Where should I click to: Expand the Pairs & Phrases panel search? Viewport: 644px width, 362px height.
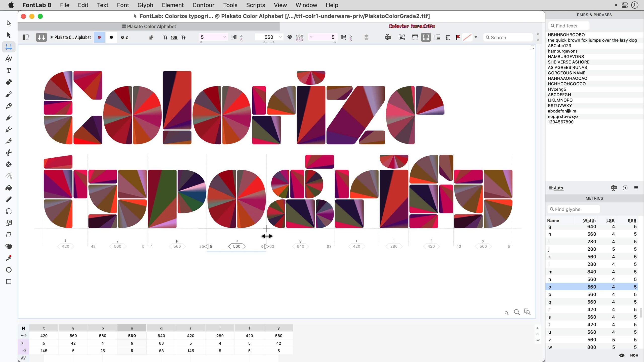point(573,25)
